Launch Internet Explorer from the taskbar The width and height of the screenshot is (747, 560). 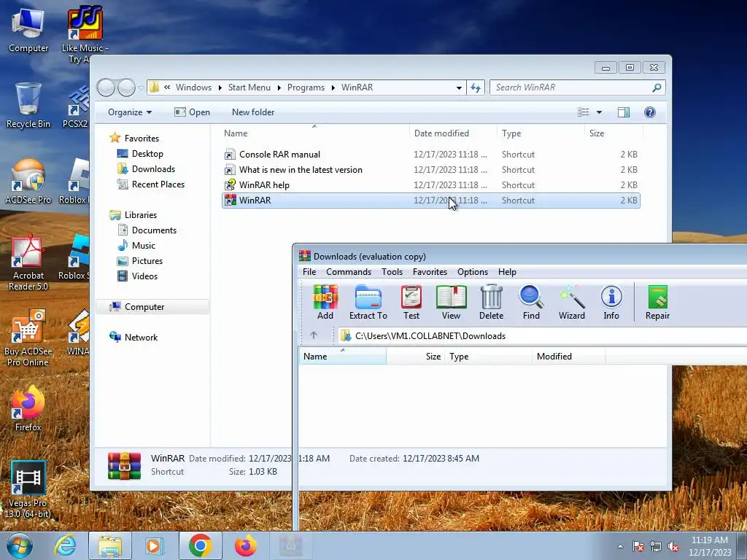point(65,545)
